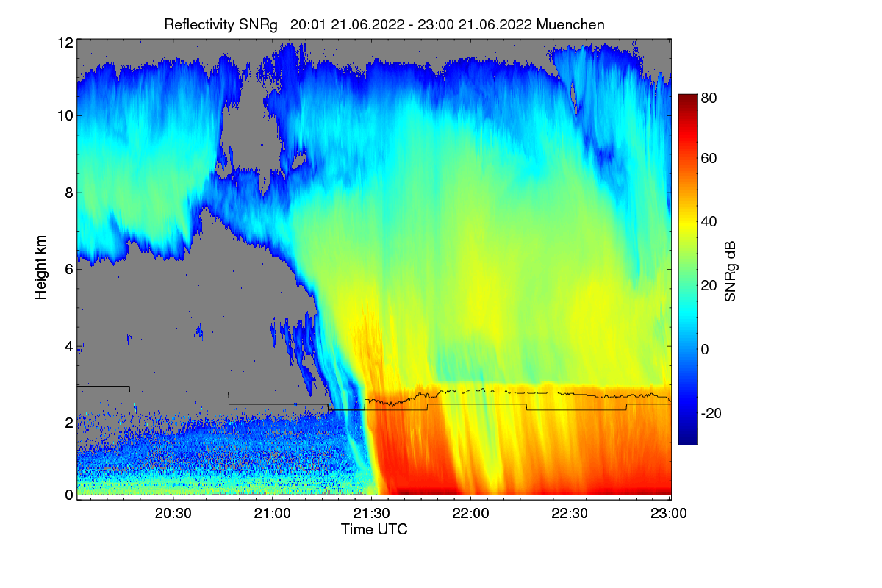Image resolution: width=882 pixels, height=588 pixels.
Task: Click the height tick label 8
Action: (x=69, y=193)
